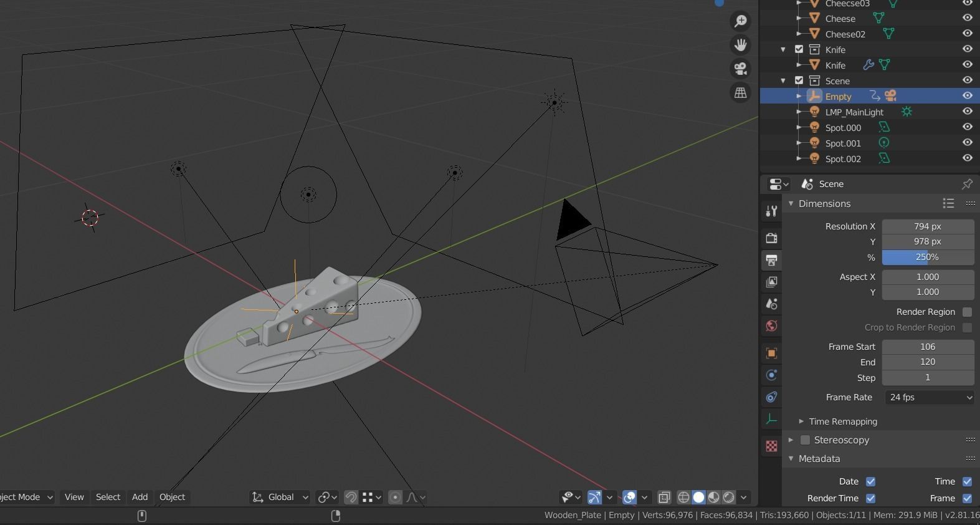Hide LMP_MainLight in outliner
Viewport: 980px width, 525px height.
[967, 111]
